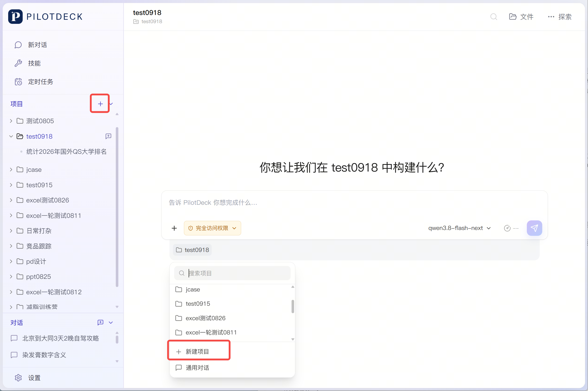
Task: Expand the test0915 project in sidebar
Action: pyautogui.click(x=11, y=185)
